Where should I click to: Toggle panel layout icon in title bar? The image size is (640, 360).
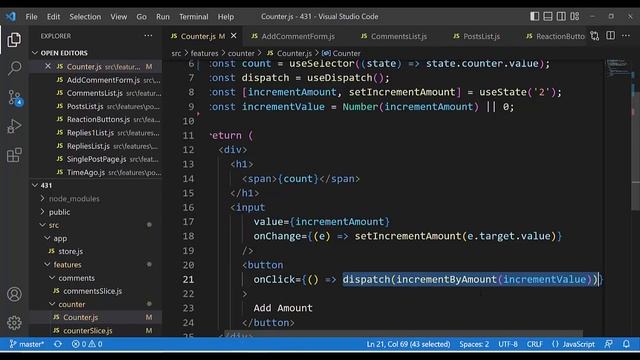[x=548, y=16]
